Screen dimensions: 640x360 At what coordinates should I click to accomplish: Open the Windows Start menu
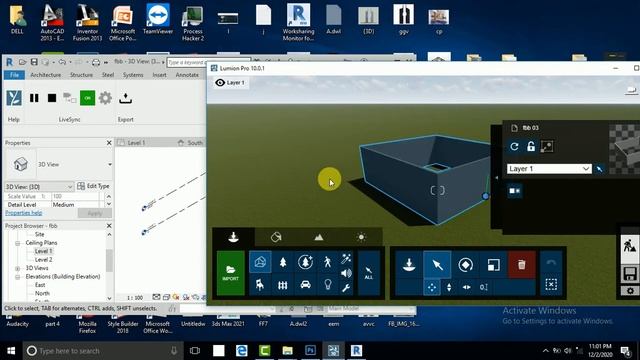[x=11, y=351]
